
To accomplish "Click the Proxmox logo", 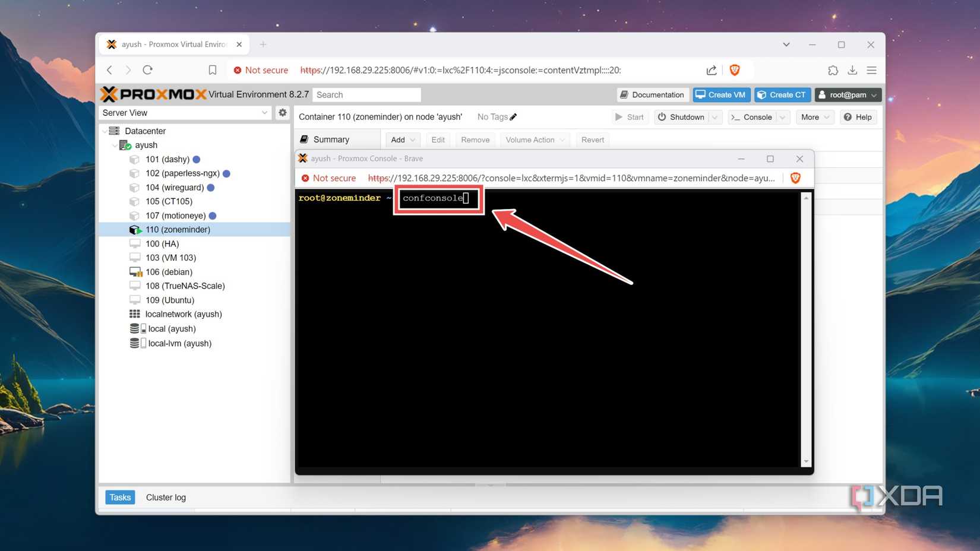I will tap(153, 94).
